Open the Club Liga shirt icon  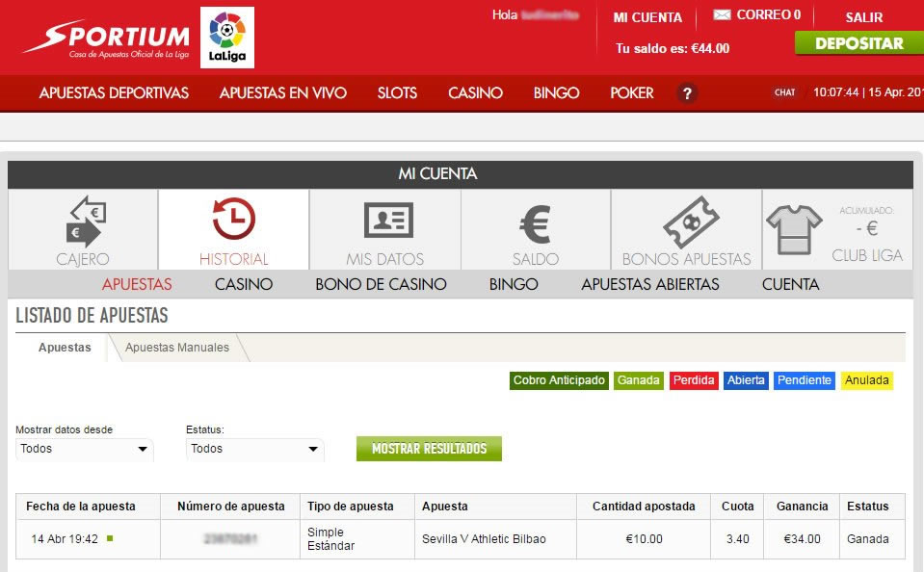point(794,229)
